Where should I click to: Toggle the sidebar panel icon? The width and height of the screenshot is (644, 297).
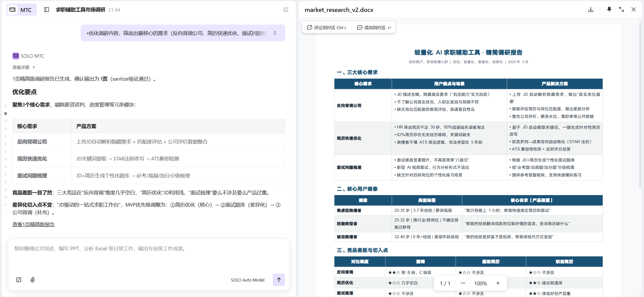click(47, 10)
